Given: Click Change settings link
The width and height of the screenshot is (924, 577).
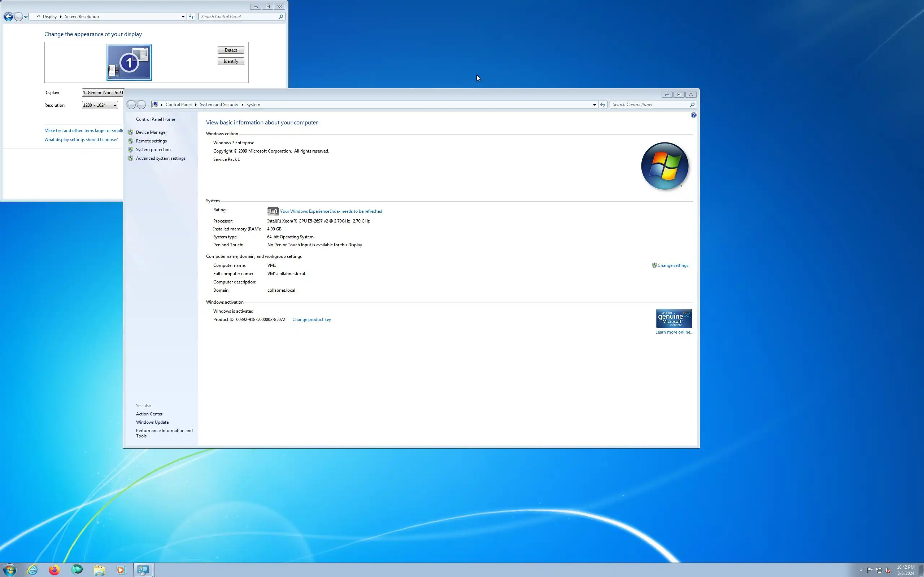Looking at the screenshot, I should pyautogui.click(x=672, y=266).
